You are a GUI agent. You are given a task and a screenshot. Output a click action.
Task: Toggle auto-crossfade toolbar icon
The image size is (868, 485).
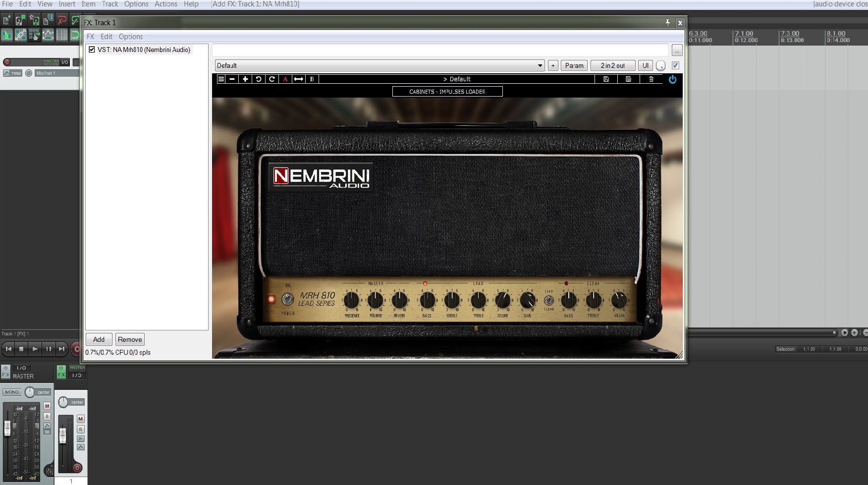[x=7, y=35]
